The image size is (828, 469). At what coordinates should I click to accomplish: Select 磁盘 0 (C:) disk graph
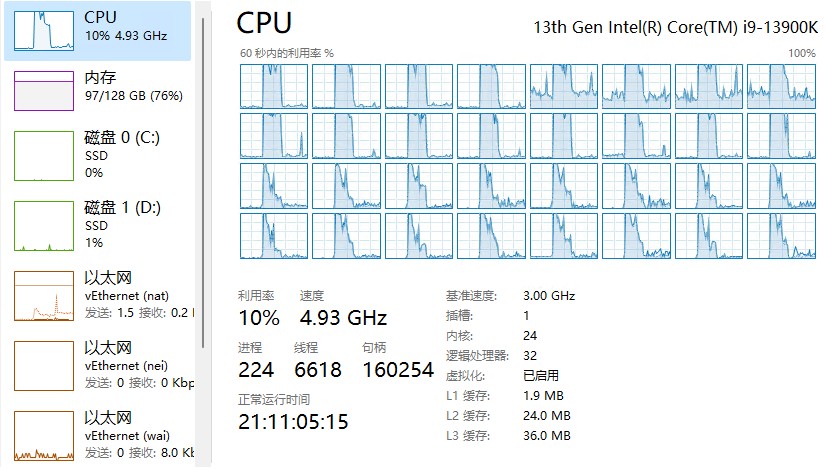44,155
